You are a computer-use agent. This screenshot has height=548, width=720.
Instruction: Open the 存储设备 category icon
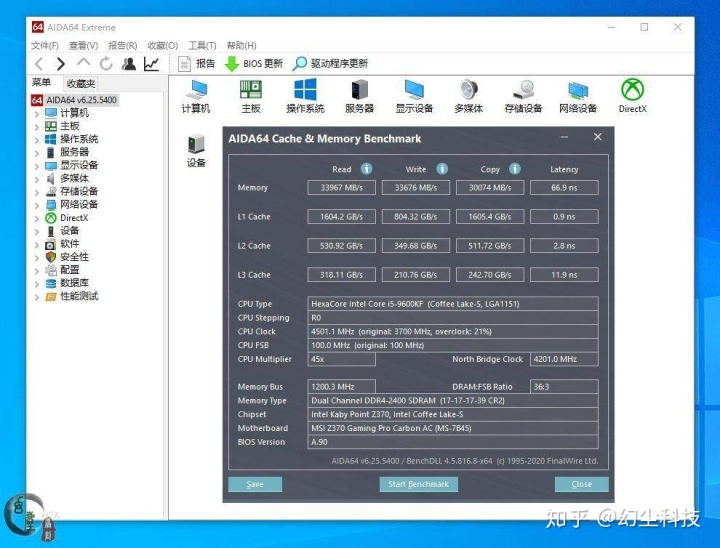click(523, 96)
